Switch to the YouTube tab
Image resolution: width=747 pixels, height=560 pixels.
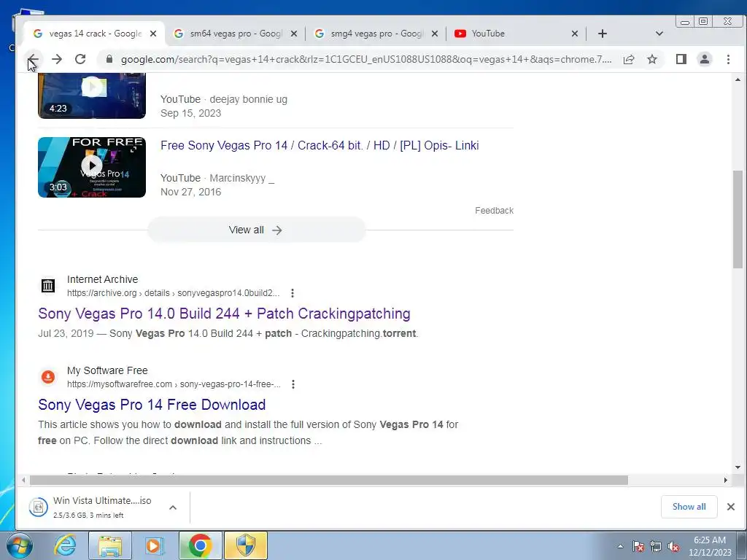coord(516,34)
